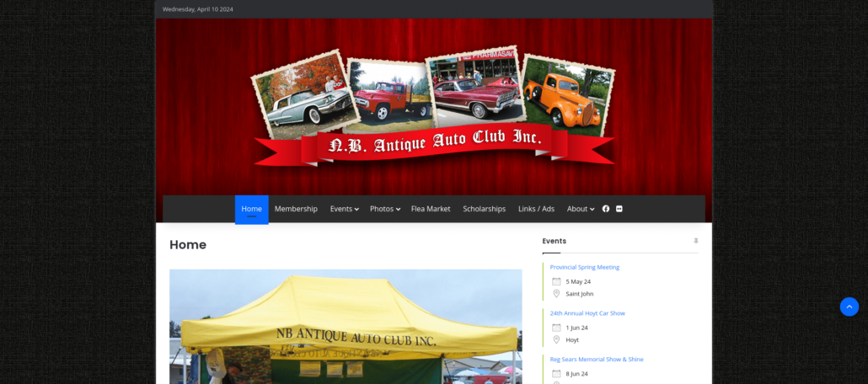The height and width of the screenshot is (384, 868).
Task: Click location pin icon beside Saint John
Action: (556, 294)
